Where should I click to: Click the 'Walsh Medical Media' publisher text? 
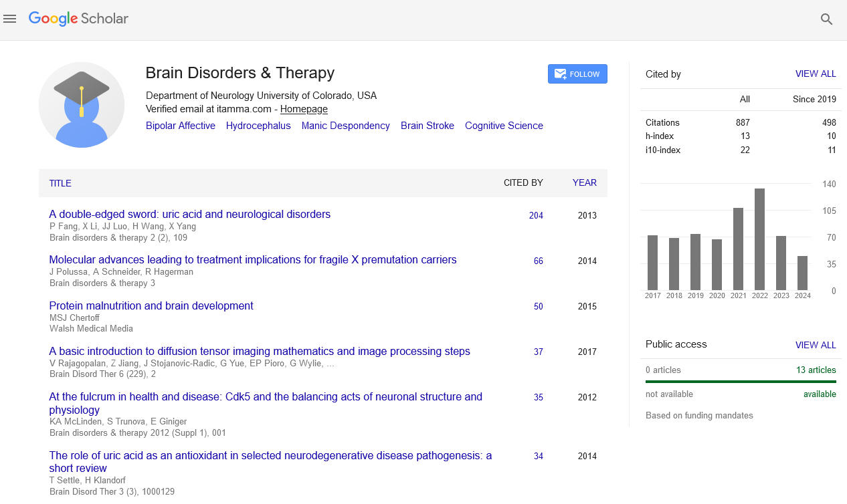[91, 328]
